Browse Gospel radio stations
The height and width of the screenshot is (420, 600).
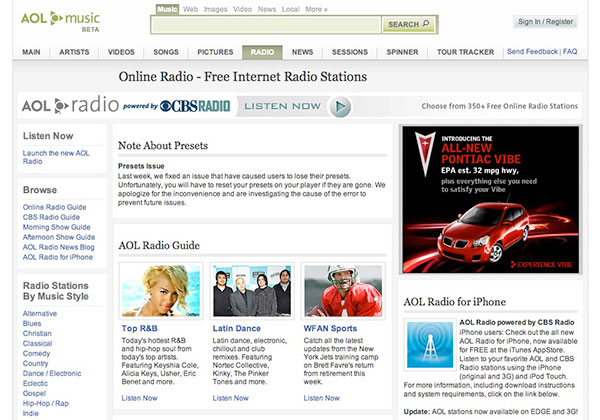[34, 393]
